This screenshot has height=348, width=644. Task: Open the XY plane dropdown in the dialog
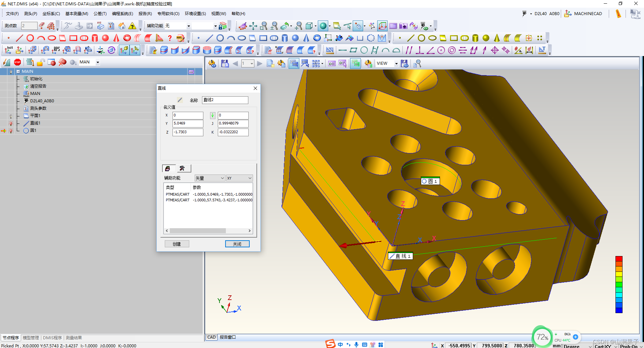(239, 178)
